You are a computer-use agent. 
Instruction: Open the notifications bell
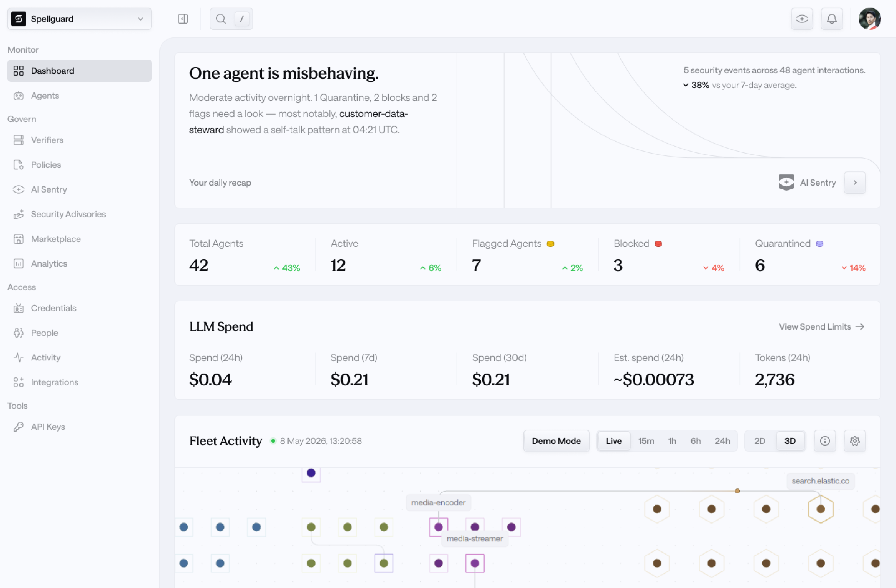(832, 19)
